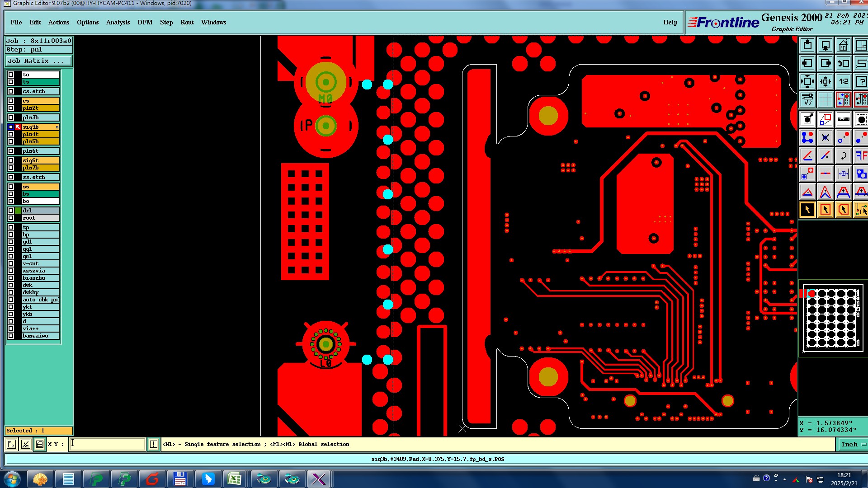Select the net selection arrow tool
This screenshot has width=868, height=488.
(x=861, y=210)
